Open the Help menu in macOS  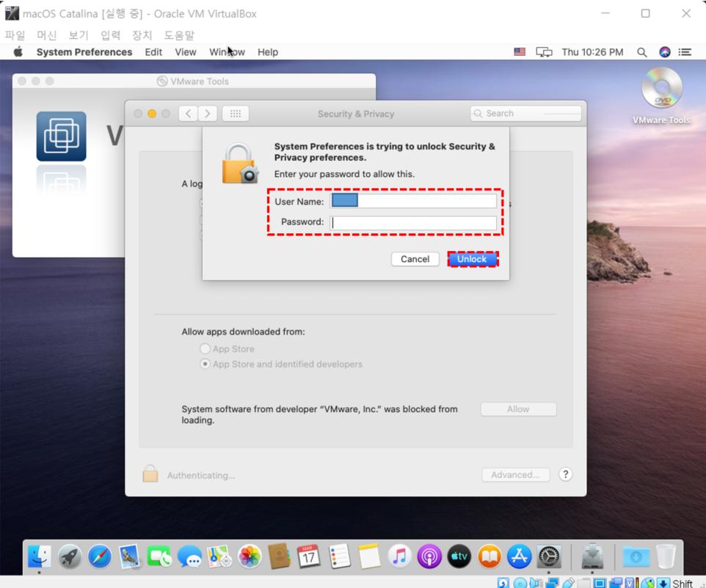click(267, 52)
